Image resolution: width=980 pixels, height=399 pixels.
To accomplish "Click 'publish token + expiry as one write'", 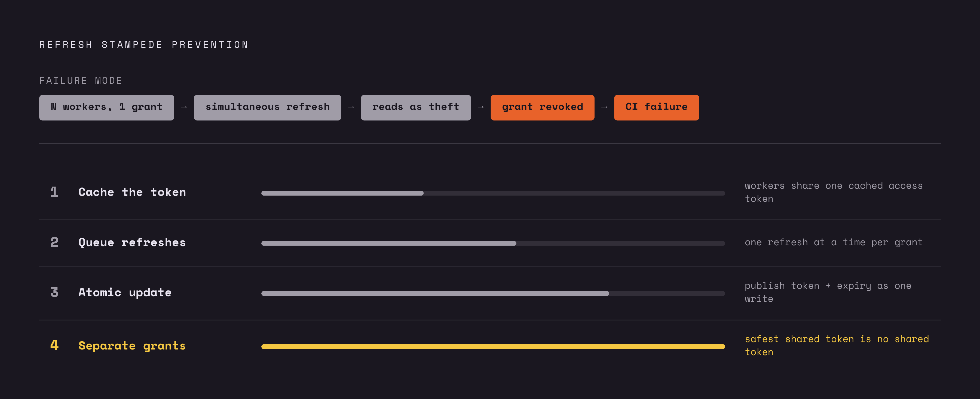I will 828,292.
